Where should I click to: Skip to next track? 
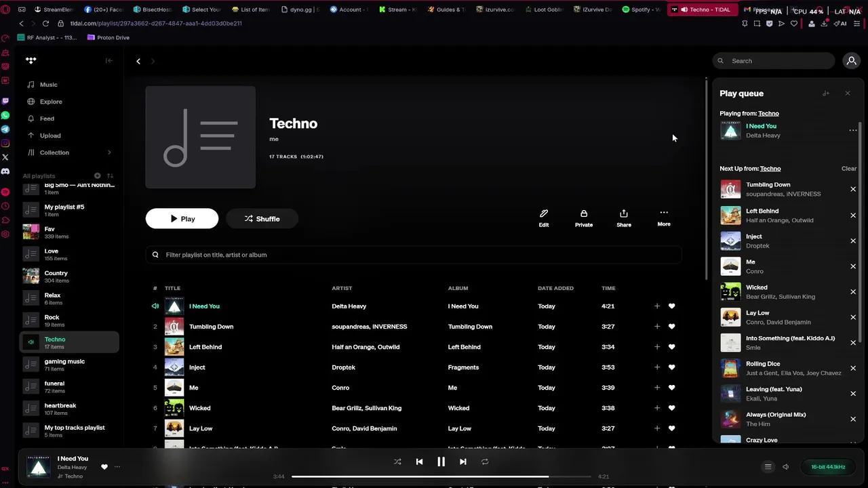[462, 462]
